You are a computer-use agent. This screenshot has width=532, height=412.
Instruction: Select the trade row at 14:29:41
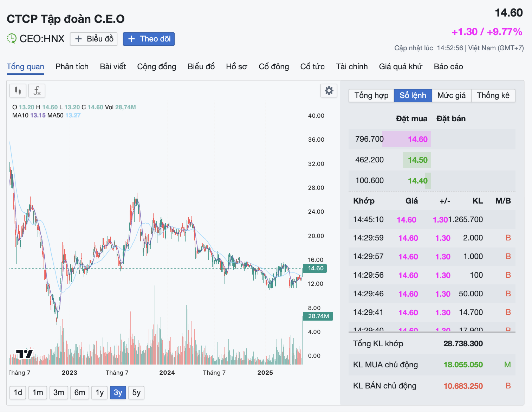pos(432,313)
